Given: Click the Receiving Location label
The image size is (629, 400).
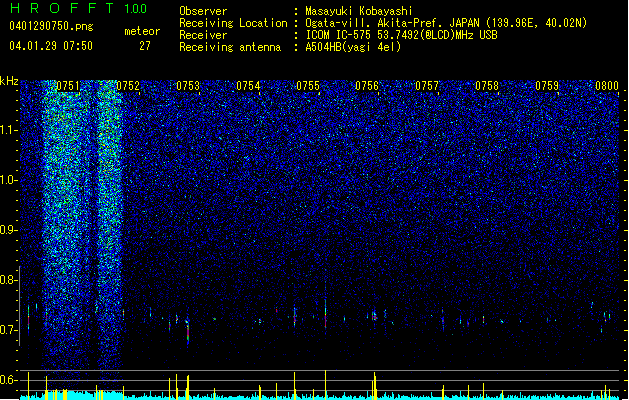Looking at the screenshot, I should 233,23.
